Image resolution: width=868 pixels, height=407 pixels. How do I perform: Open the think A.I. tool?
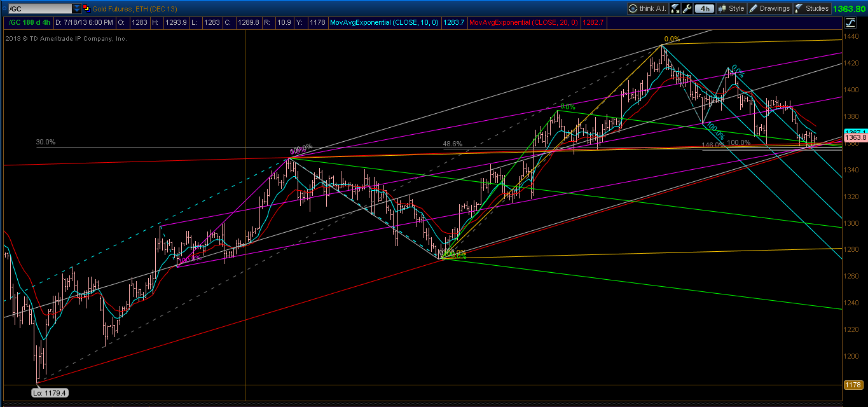point(647,8)
